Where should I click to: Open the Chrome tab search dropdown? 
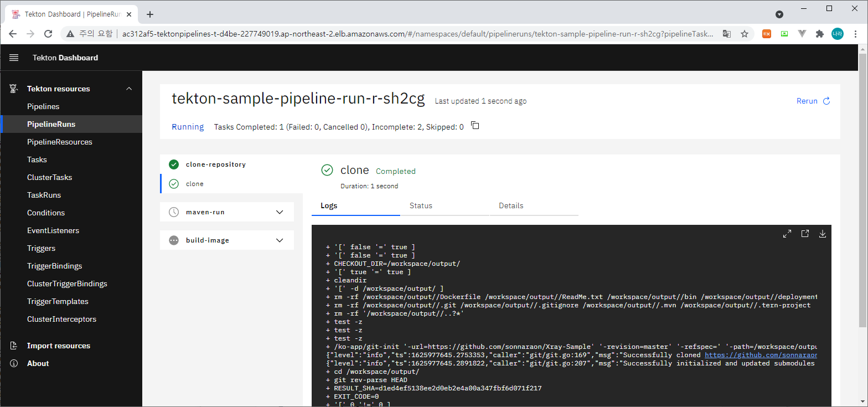[x=779, y=14]
